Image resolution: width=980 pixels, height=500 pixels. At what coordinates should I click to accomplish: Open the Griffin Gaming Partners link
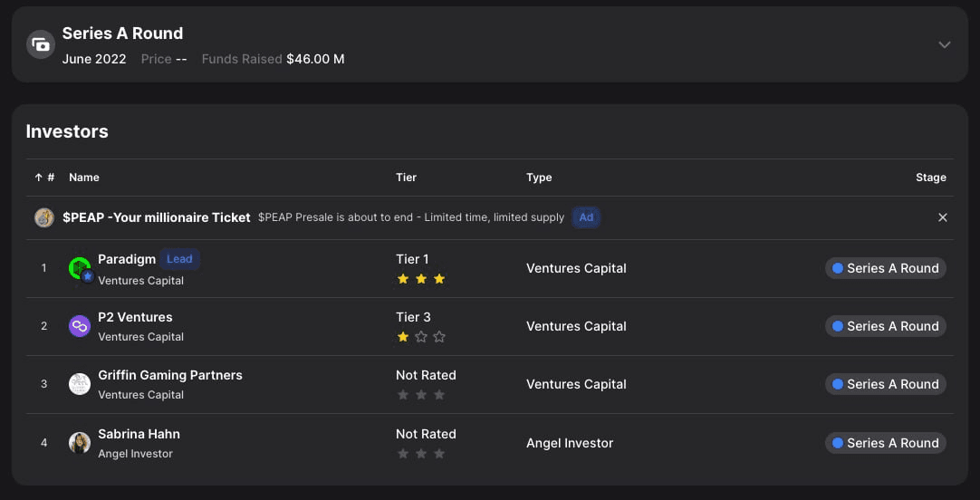click(170, 375)
